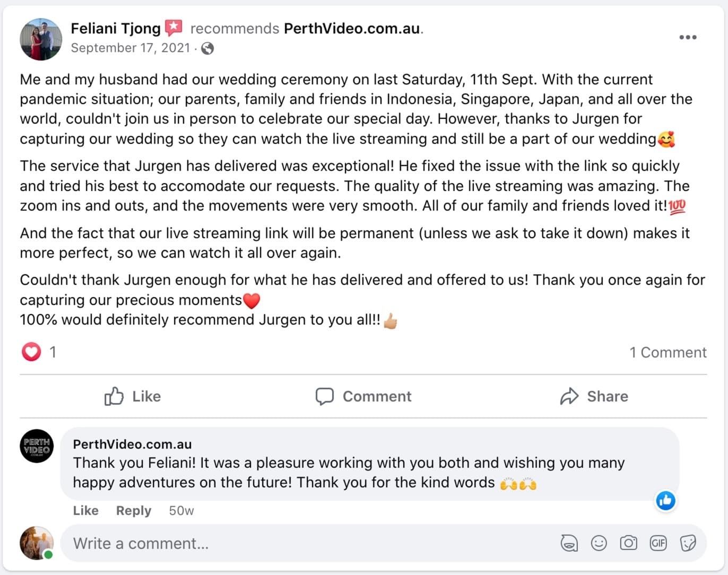Click the globe public audience icon
728x575 pixels.
click(207, 48)
